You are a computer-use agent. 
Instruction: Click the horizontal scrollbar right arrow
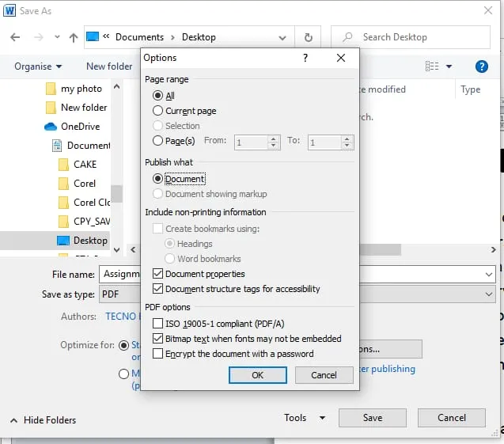point(494,250)
